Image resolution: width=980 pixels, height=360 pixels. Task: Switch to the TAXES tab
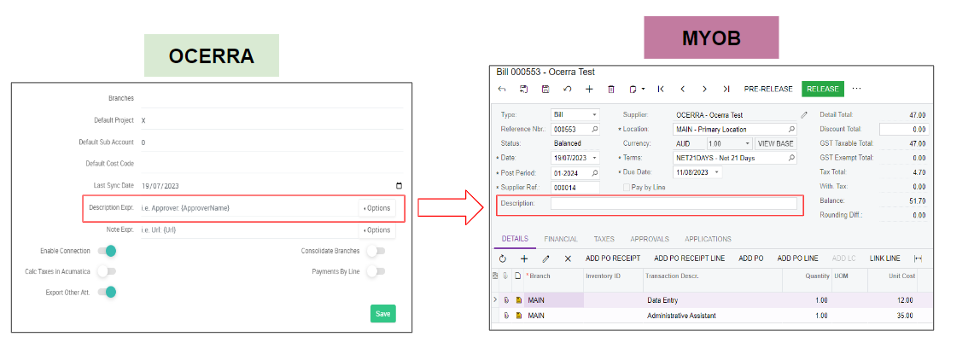[604, 239]
